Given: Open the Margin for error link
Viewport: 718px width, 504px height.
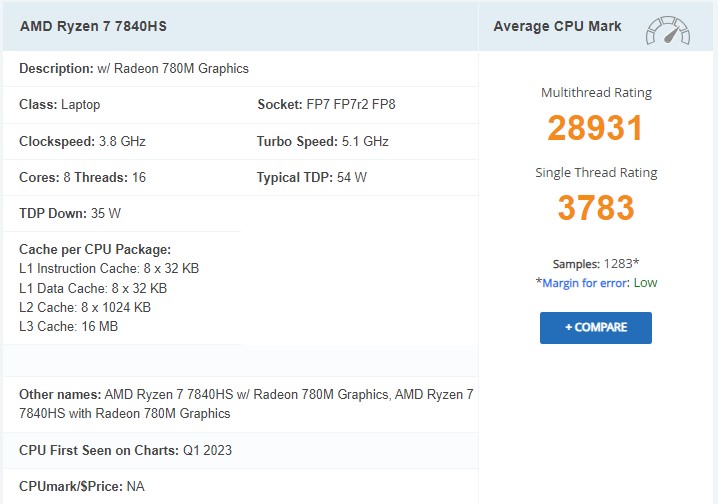Looking at the screenshot, I should (x=584, y=283).
